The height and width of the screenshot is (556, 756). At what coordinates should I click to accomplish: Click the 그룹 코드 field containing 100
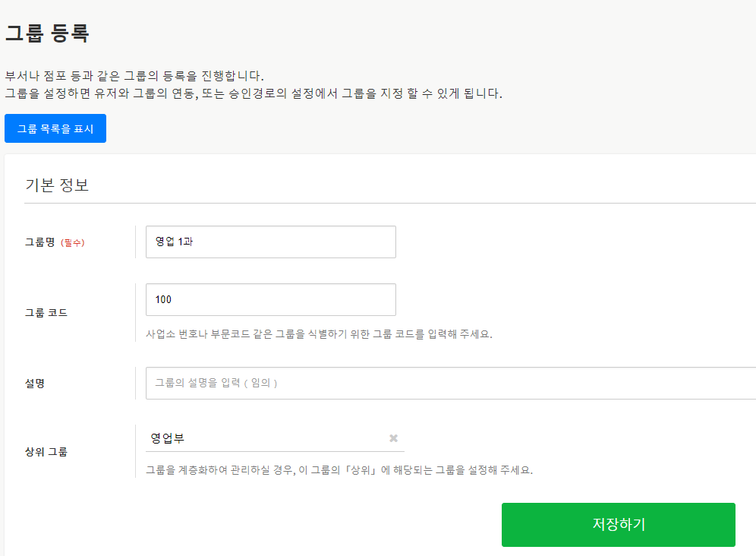click(270, 299)
